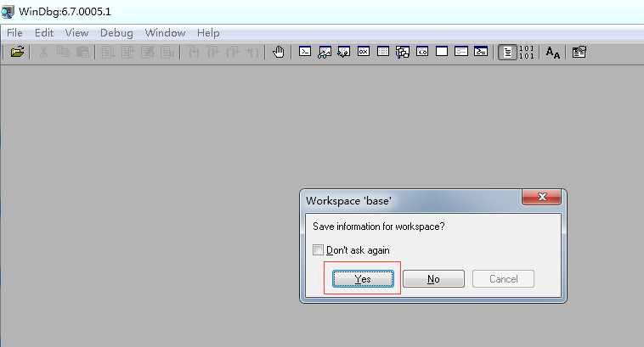Open the Options icon in toolbar
Screen dimensions: 644x347
[579, 52]
